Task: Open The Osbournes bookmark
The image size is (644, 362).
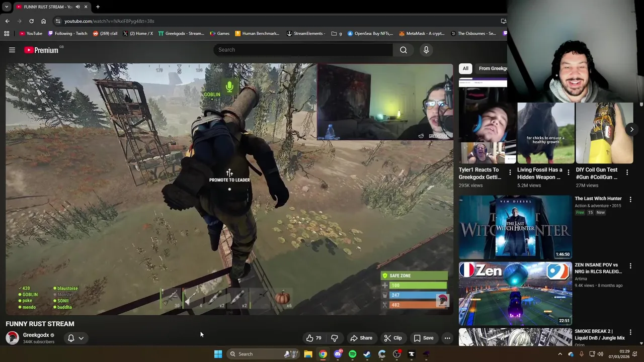Action: [x=474, y=34]
